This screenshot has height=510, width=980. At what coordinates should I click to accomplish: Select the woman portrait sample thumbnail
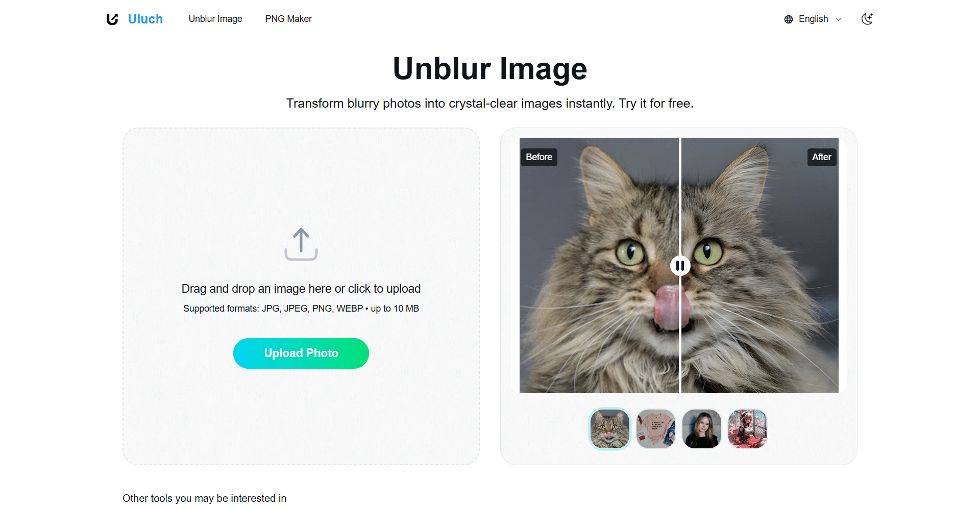(x=702, y=429)
